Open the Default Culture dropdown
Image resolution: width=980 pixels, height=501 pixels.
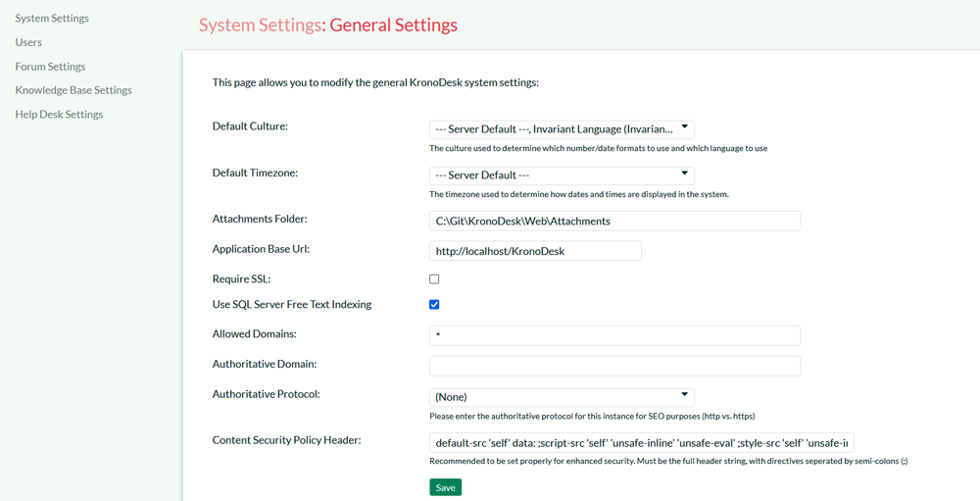[562, 129]
